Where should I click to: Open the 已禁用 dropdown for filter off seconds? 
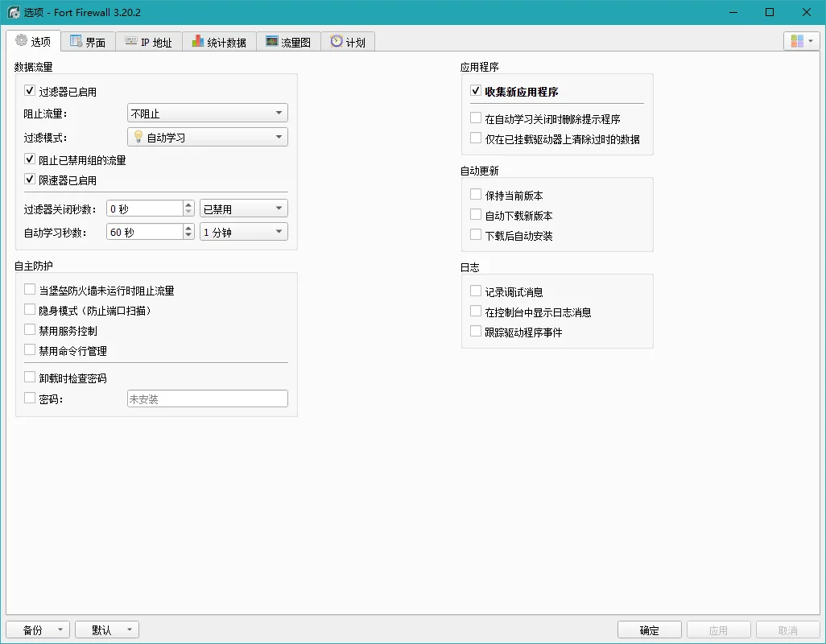pos(243,208)
